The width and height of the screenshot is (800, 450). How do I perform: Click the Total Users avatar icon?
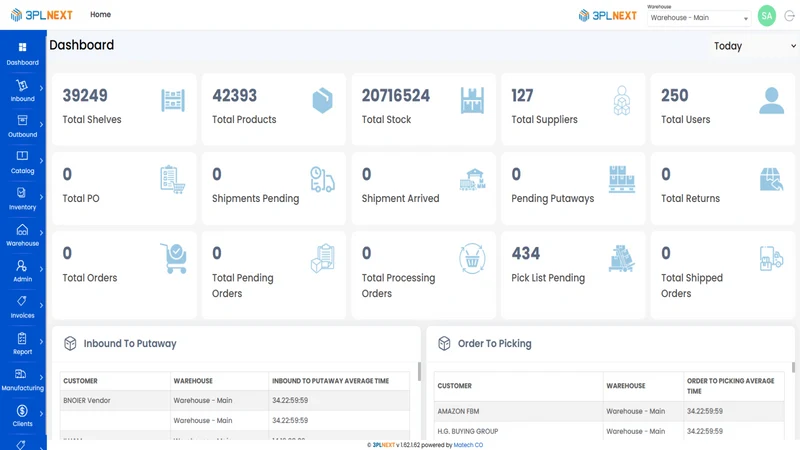pos(771,101)
